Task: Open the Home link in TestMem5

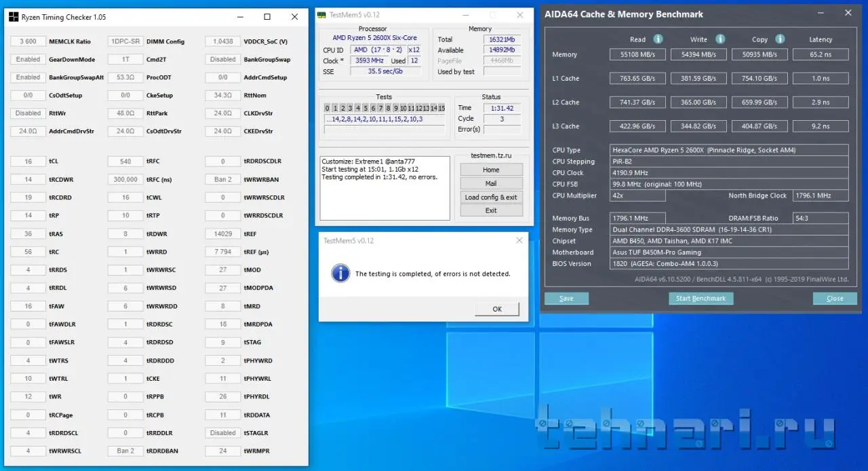Action: (491, 170)
